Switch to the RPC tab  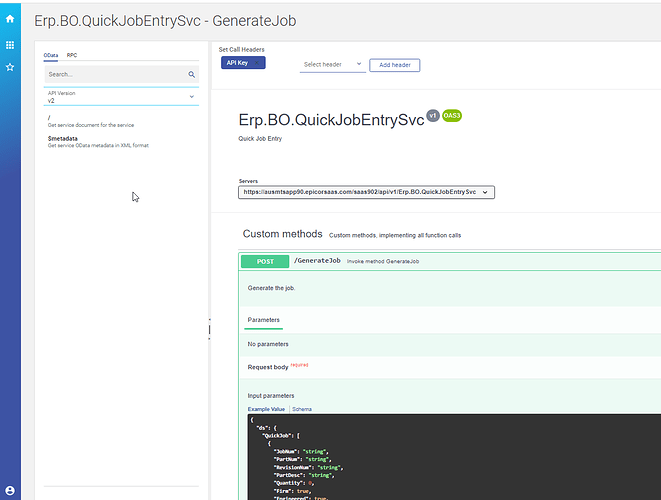click(x=72, y=55)
